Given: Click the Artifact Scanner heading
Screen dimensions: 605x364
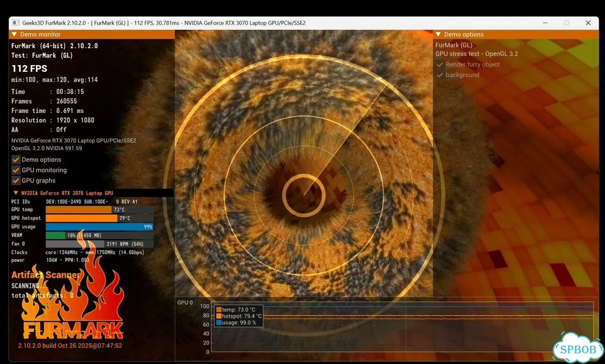Looking at the screenshot, I should (46, 275).
